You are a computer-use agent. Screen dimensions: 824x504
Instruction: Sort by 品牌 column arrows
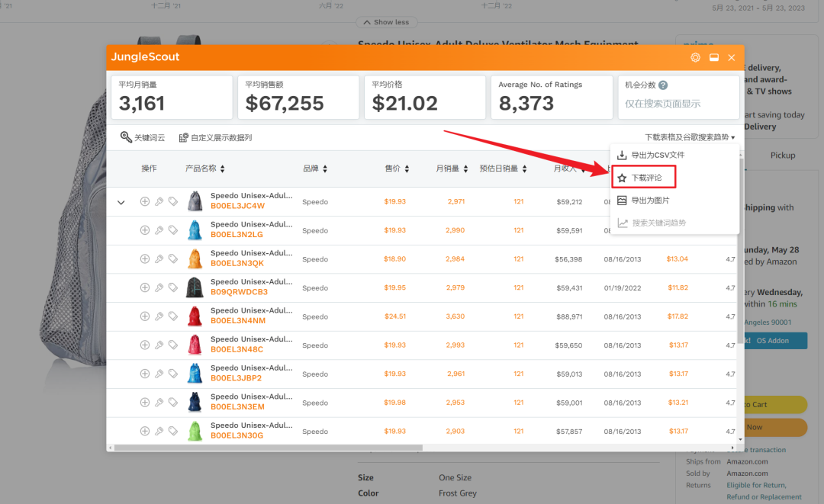point(325,169)
